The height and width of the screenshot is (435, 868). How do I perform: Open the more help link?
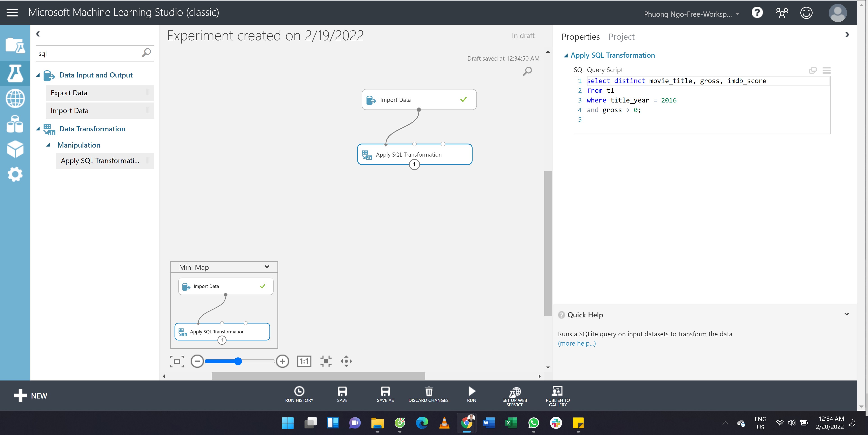577,343
